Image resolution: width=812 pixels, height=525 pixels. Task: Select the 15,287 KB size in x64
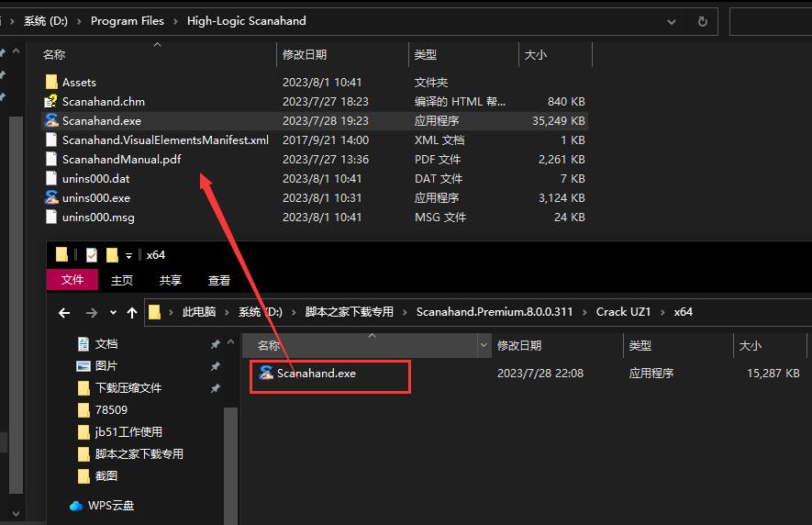(773, 374)
